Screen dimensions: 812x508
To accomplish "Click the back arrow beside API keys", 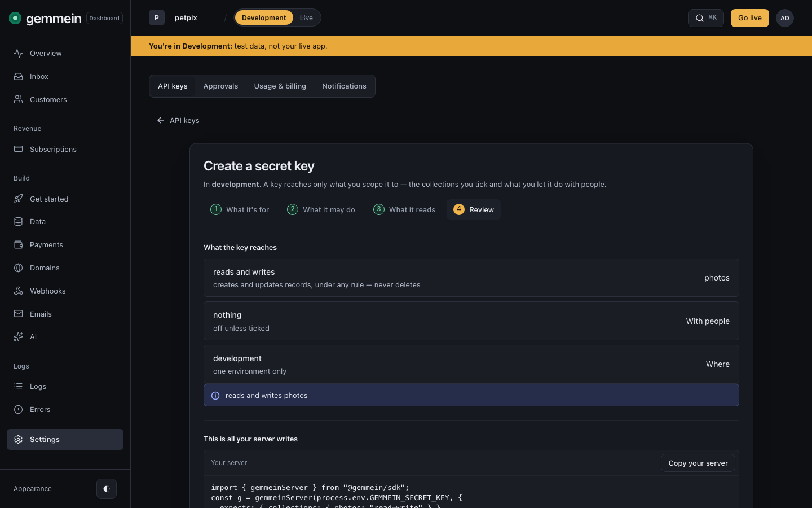I will click(x=161, y=120).
